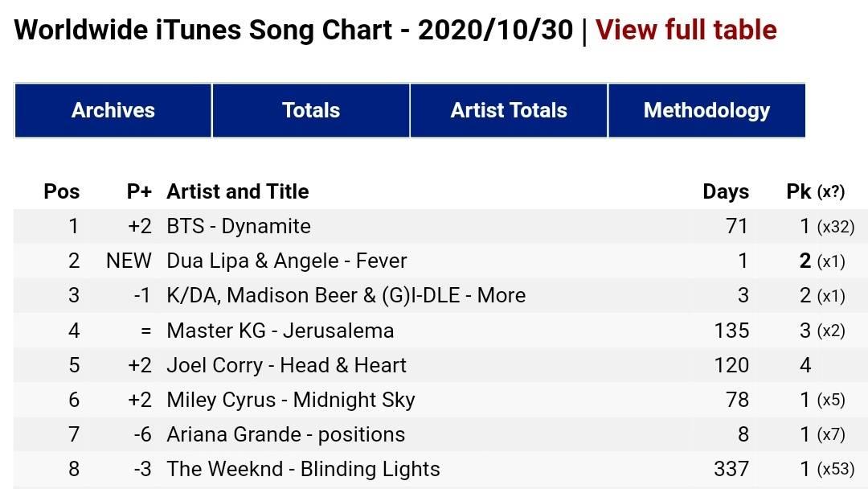
Task: Open the Totals section
Action: click(x=310, y=110)
